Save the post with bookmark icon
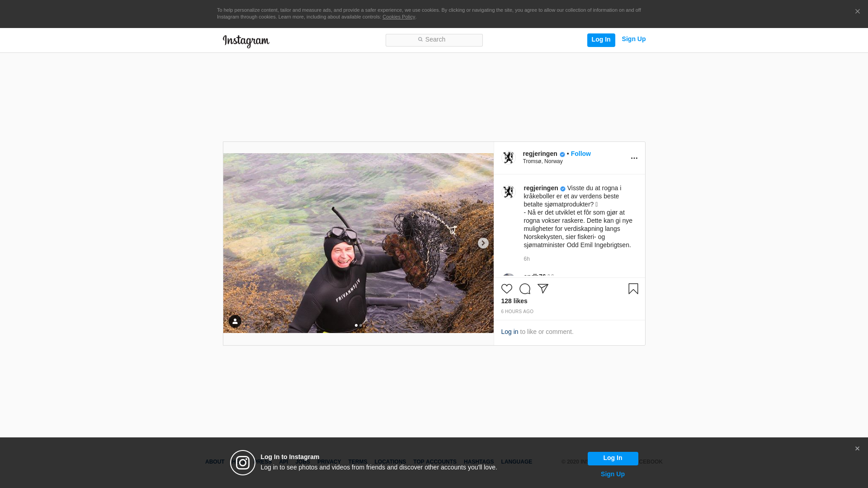 pos(633,289)
